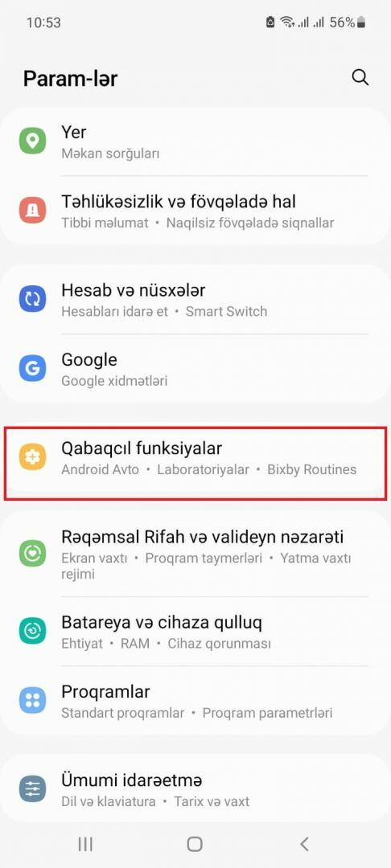Tap the teal battery care icon
The image size is (391, 868).
33,632
